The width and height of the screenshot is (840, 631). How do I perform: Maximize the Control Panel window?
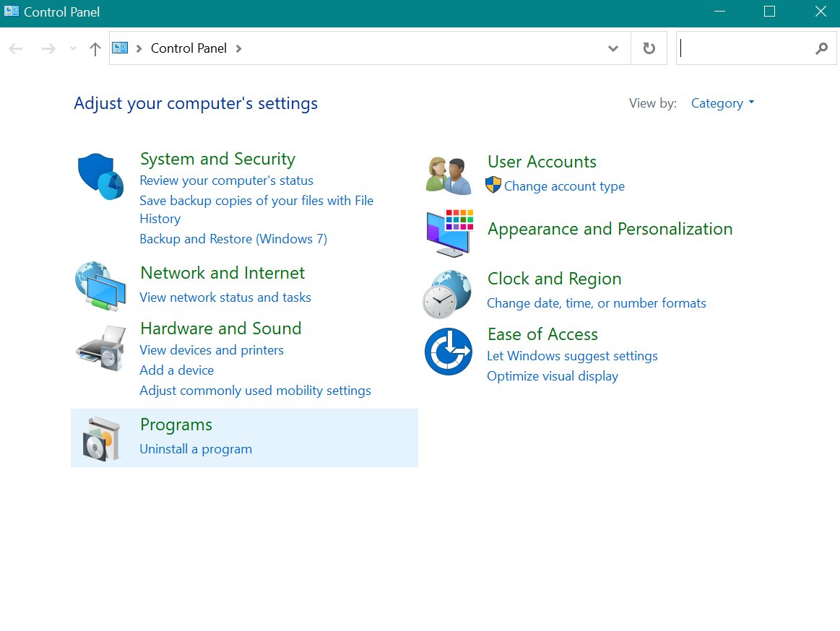tap(769, 12)
